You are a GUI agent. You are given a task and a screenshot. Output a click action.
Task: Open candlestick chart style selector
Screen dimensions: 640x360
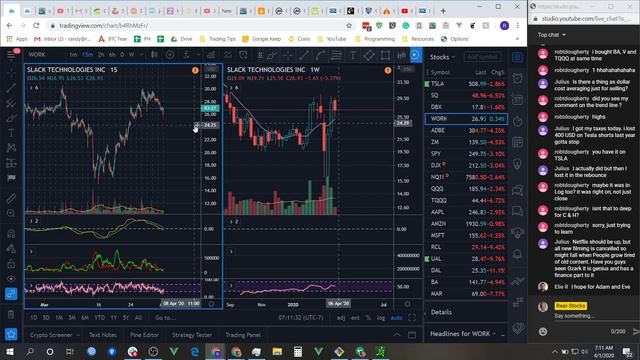click(154, 55)
